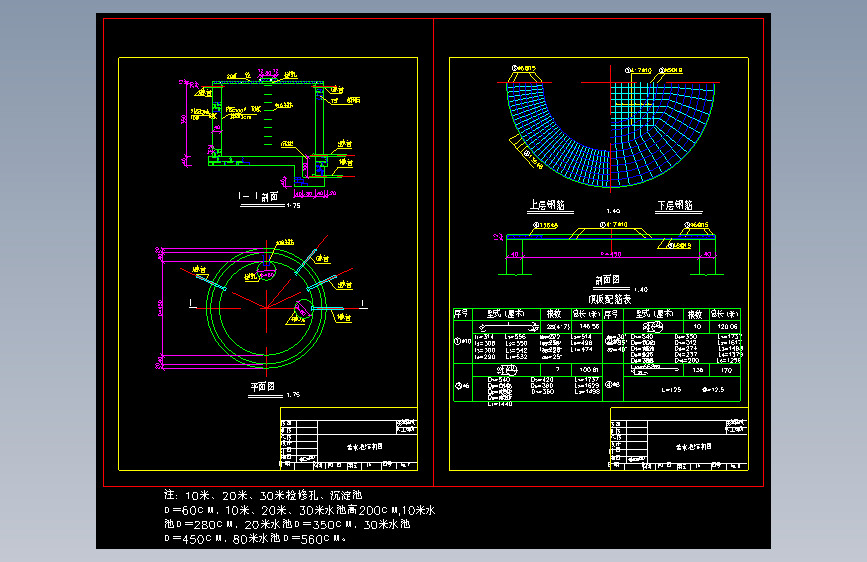Click the "D=380" entry in the table
Screen dimensions: 867x562
[x=542, y=386]
